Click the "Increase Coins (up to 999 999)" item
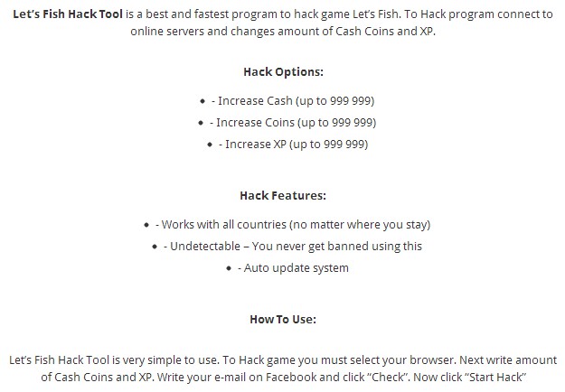Image resolution: width=565 pixels, height=392 pixels. (x=293, y=123)
